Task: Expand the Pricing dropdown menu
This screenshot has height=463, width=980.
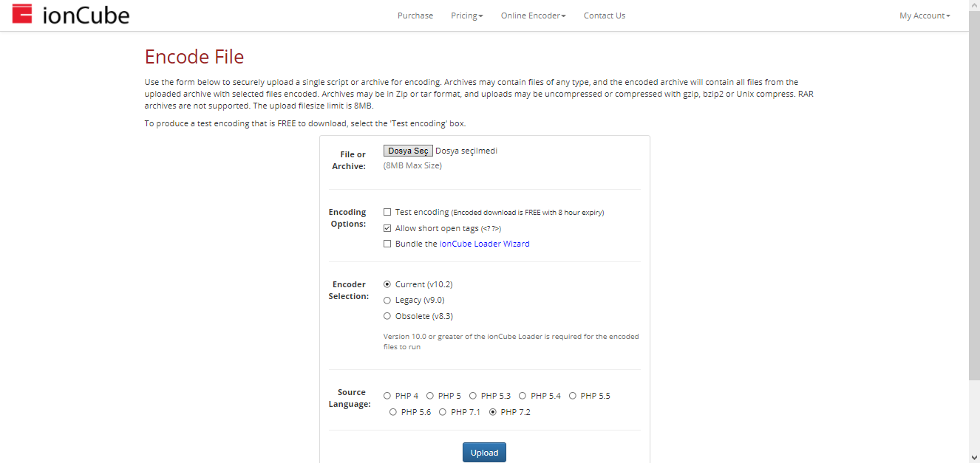Action: coord(466,16)
